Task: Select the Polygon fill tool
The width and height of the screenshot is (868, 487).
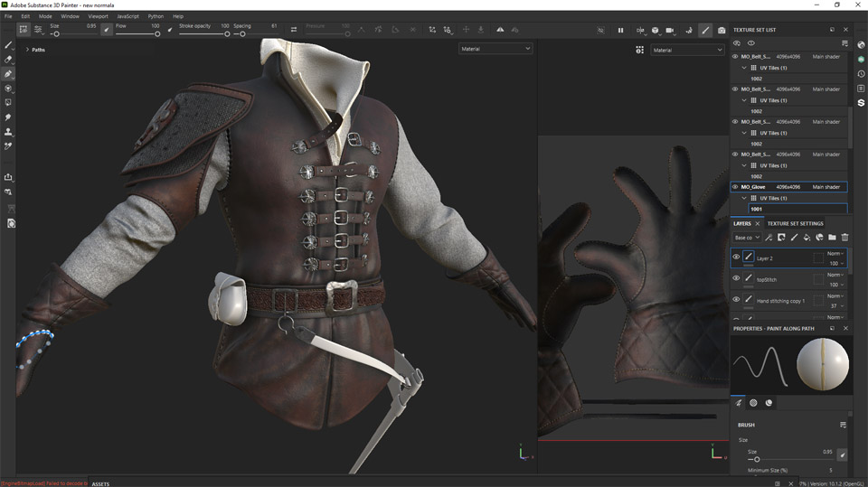Action: click(8, 102)
